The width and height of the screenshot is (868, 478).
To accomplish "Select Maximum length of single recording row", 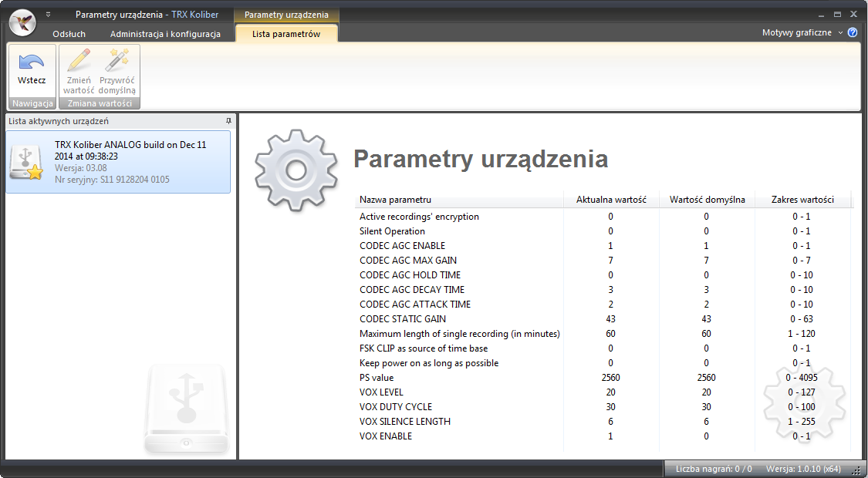I will coord(603,334).
